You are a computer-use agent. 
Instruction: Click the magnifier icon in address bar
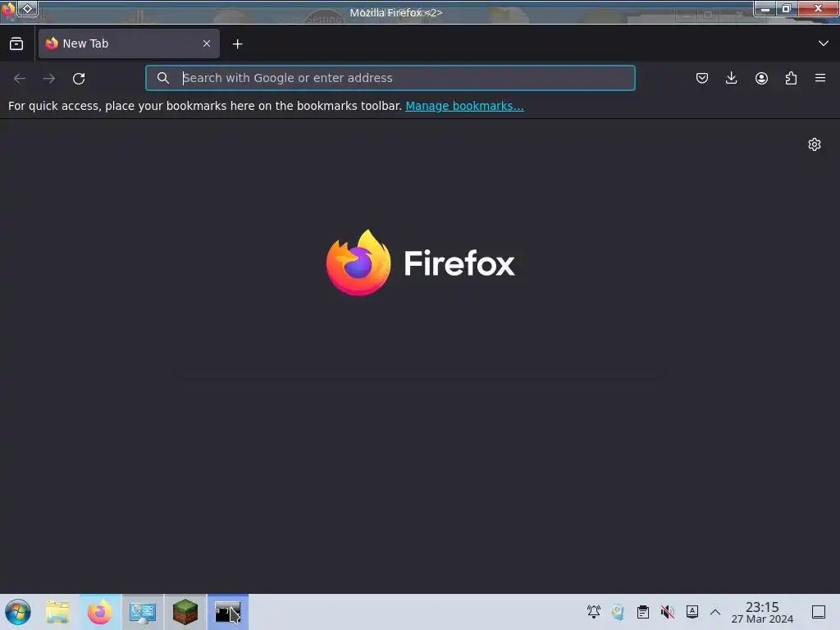coord(163,78)
